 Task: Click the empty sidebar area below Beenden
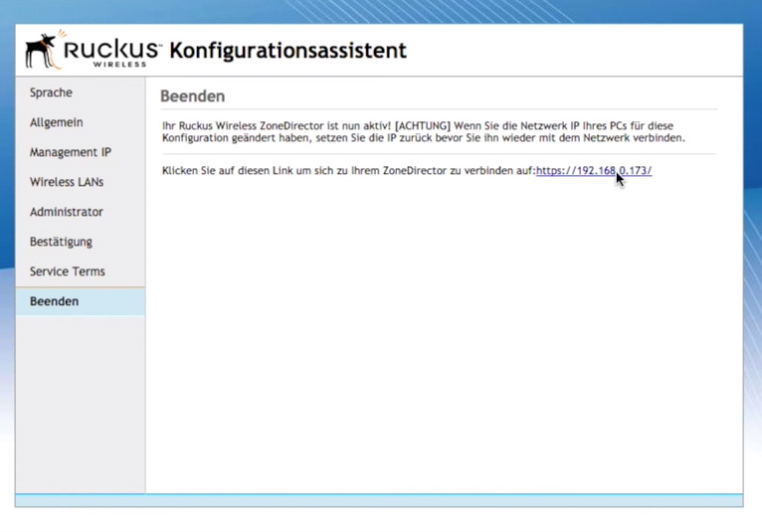pyautogui.click(x=80, y=398)
